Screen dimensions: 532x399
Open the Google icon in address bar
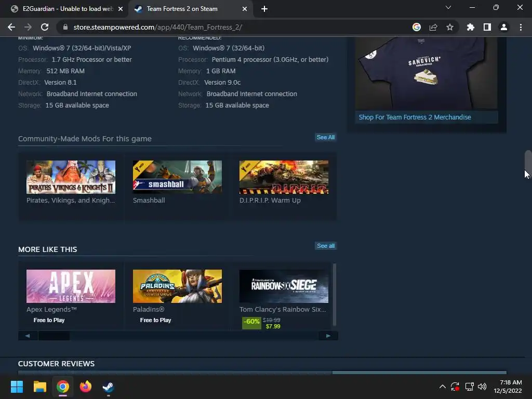pos(416,27)
